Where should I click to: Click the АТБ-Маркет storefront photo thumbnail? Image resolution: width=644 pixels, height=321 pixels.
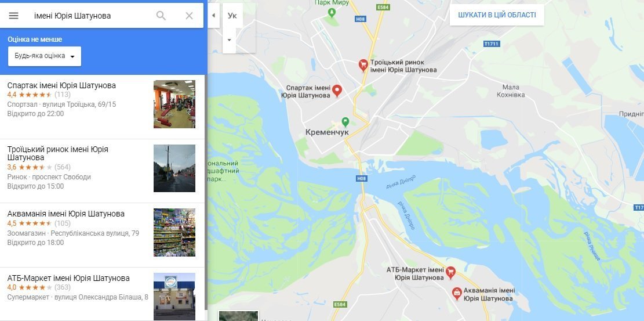pyautogui.click(x=174, y=296)
